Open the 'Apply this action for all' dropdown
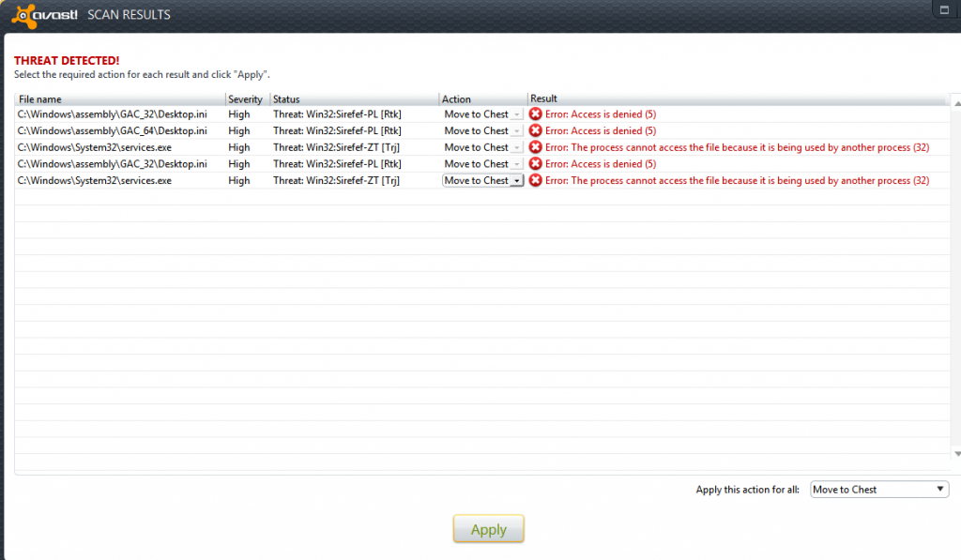 point(879,489)
